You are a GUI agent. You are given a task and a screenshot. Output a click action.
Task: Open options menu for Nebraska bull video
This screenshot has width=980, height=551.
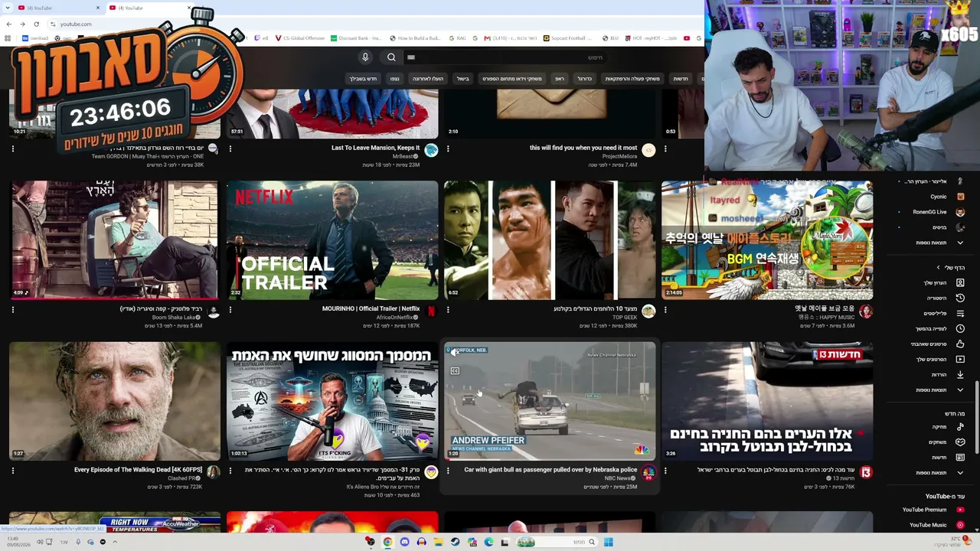448,471
